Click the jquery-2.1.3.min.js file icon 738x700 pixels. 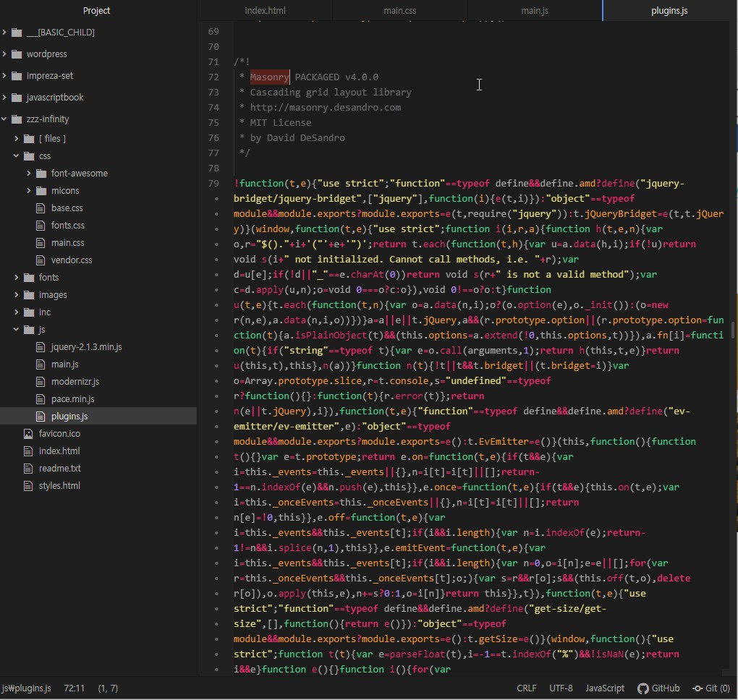point(41,346)
